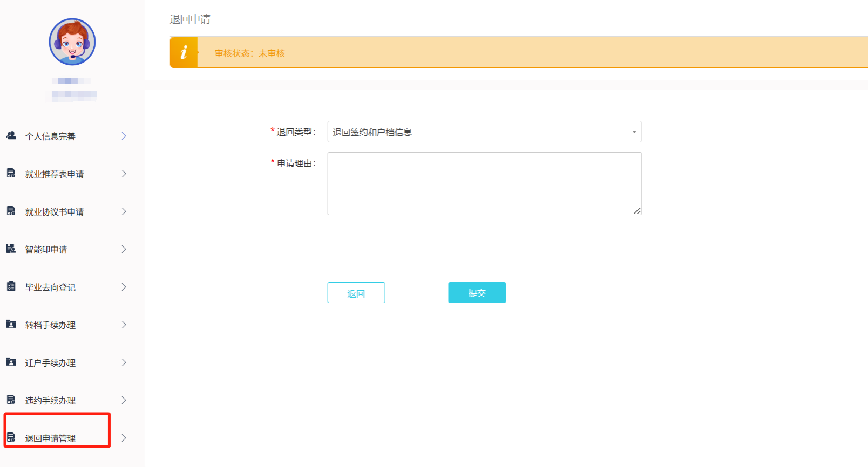Open the 退回申请管理 menu item
The height and width of the screenshot is (467, 868).
coord(50,438)
